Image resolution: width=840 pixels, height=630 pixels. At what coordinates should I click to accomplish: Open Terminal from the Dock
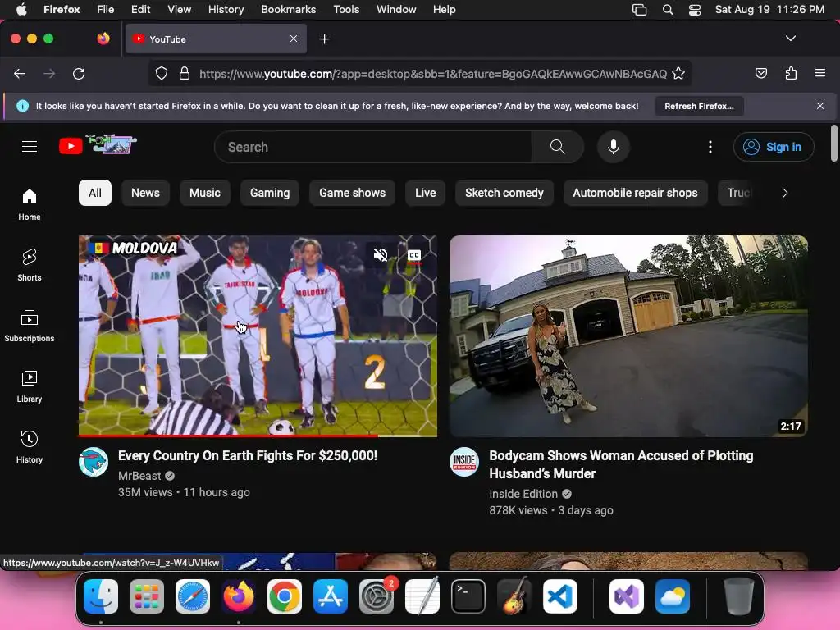[x=468, y=596]
